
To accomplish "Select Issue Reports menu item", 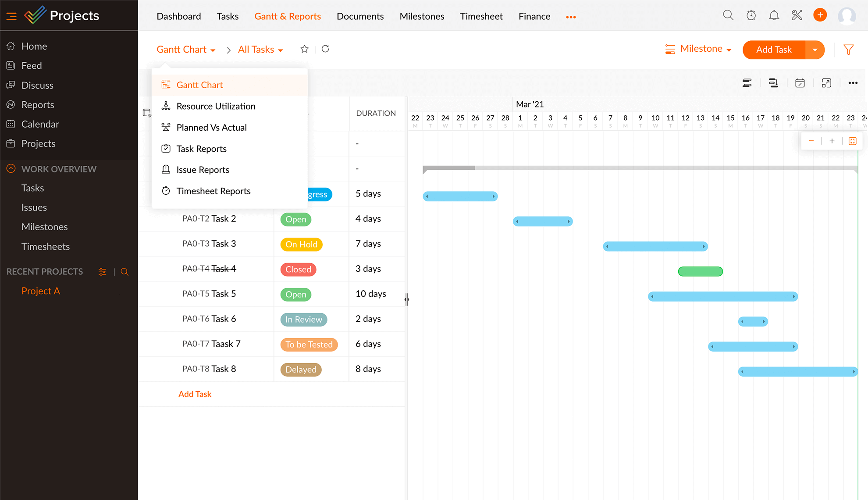I will pos(203,169).
